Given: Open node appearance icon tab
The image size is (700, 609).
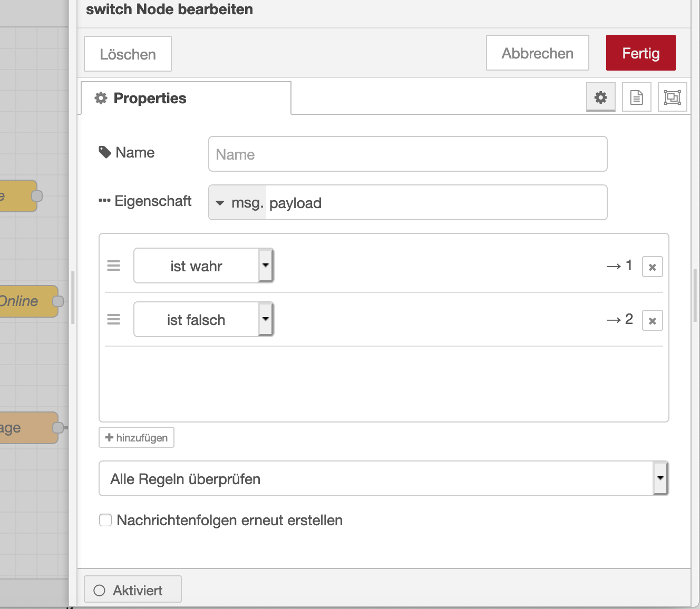Looking at the screenshot, I should pyautogui.click(x=672, y=97).
